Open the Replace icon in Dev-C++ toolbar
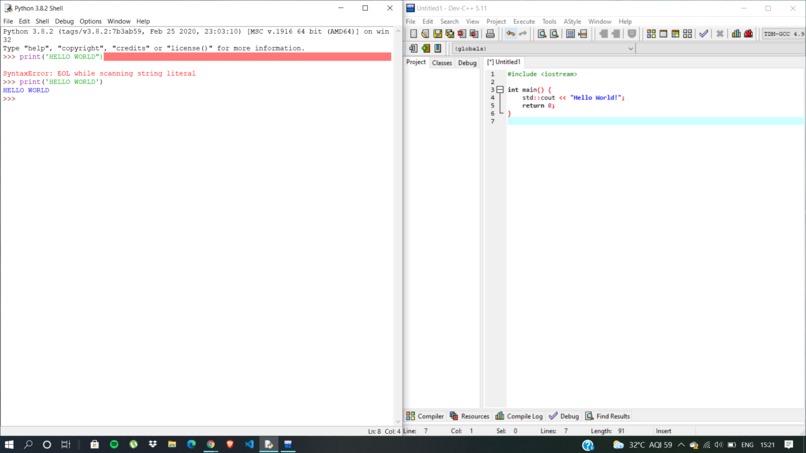This screenshot has width=806, height=453. click(x=554, y=34)
